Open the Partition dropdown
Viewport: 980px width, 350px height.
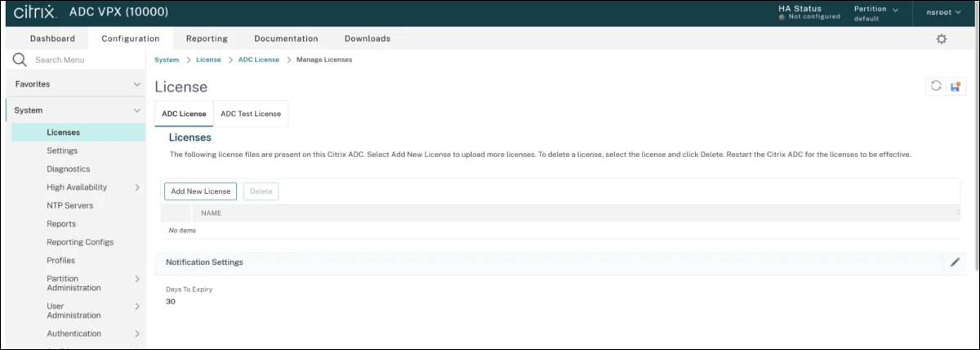pyautogui.click(x=876, y=13)
